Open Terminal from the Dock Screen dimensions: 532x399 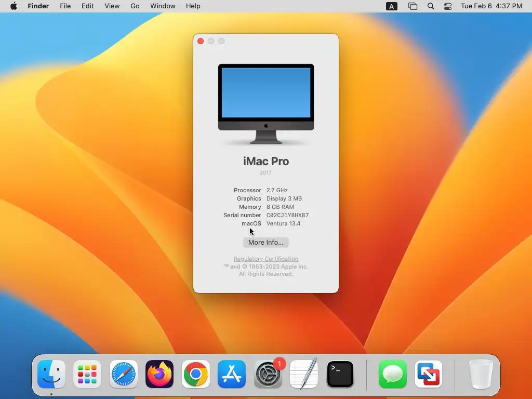(340, 374)
